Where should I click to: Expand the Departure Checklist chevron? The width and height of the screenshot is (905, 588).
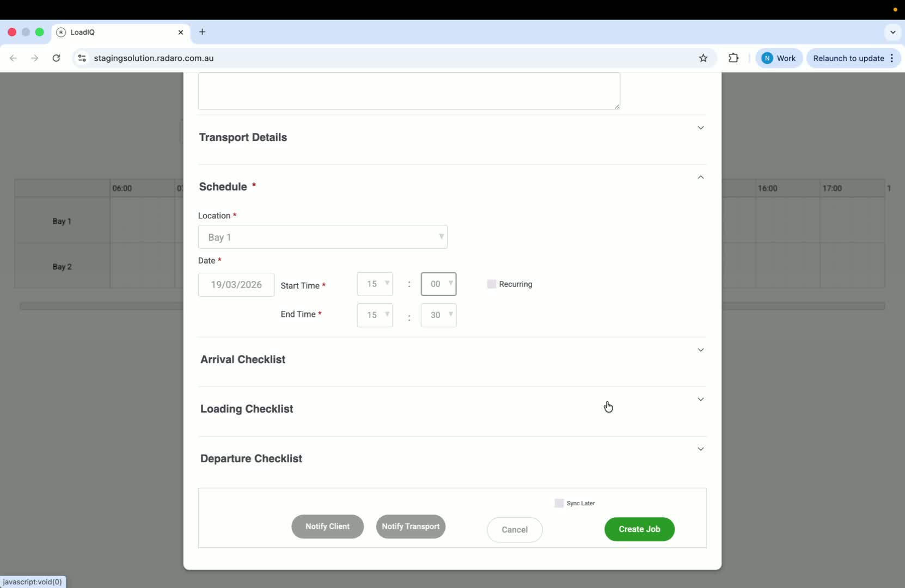pyautogui.click(x=701, y=449)
